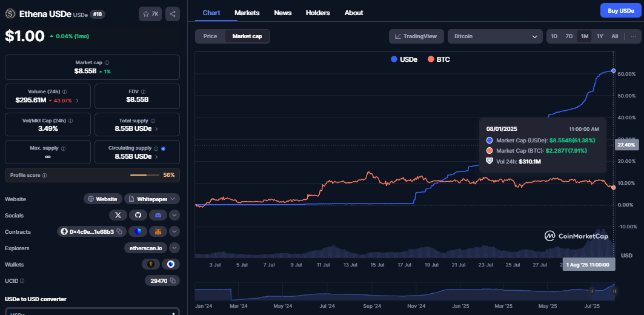Click the USDe end point on chart
The image size is (644, 315).
point(614,71)
